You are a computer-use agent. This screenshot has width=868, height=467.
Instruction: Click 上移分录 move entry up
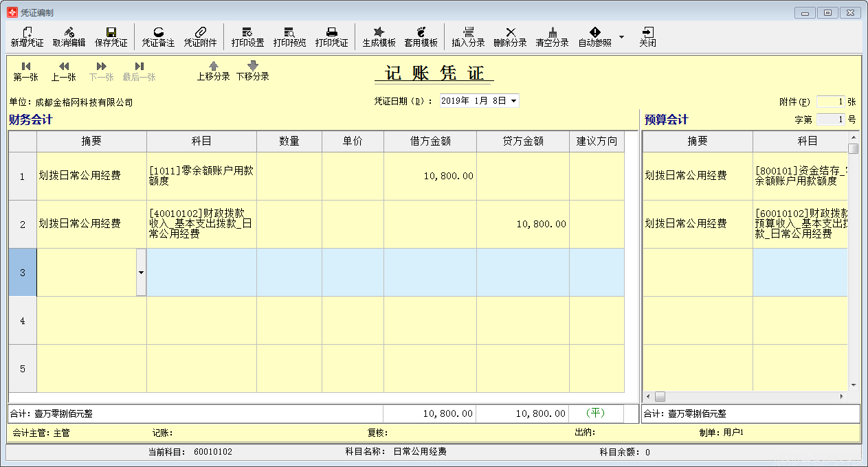tap(213, 66)
